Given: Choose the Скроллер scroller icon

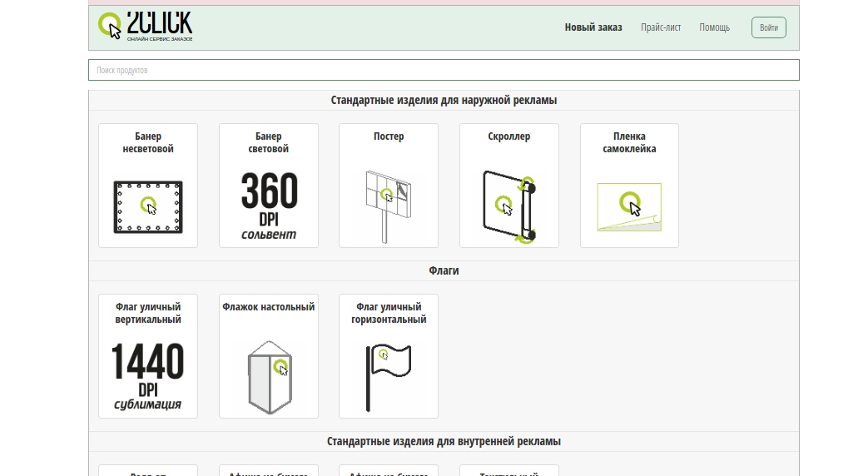Looking at the screenshot, I should (509, 207).
